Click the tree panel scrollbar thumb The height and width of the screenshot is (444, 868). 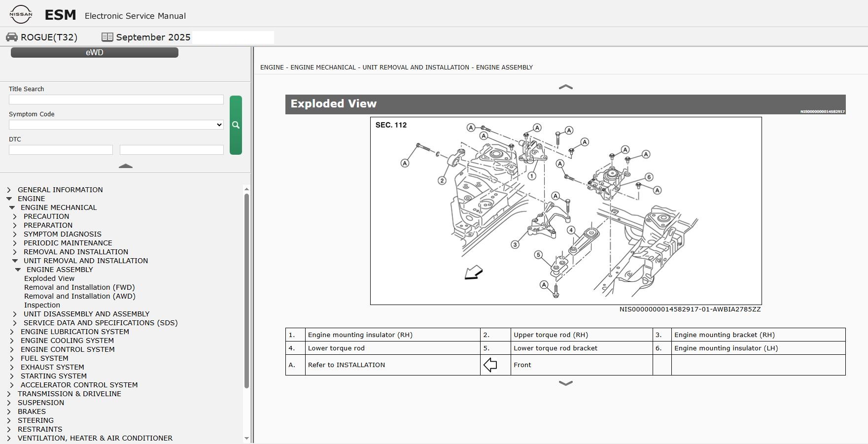click(x=246, y=291)
